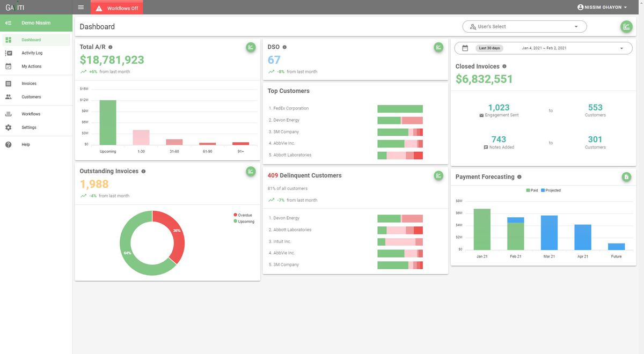Open the User's Select dropdown
The width and height of the screenshot is (644, 354).
525,26
